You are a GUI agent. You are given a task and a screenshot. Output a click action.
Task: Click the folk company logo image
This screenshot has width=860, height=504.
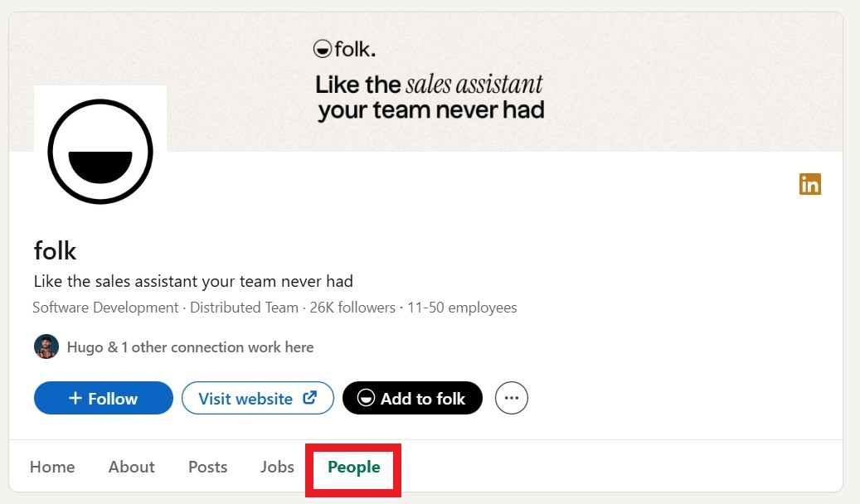coord(100,150)
